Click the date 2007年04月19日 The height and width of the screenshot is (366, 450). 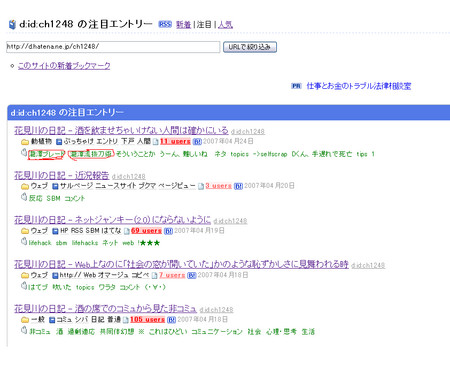[x=199, y=230]
